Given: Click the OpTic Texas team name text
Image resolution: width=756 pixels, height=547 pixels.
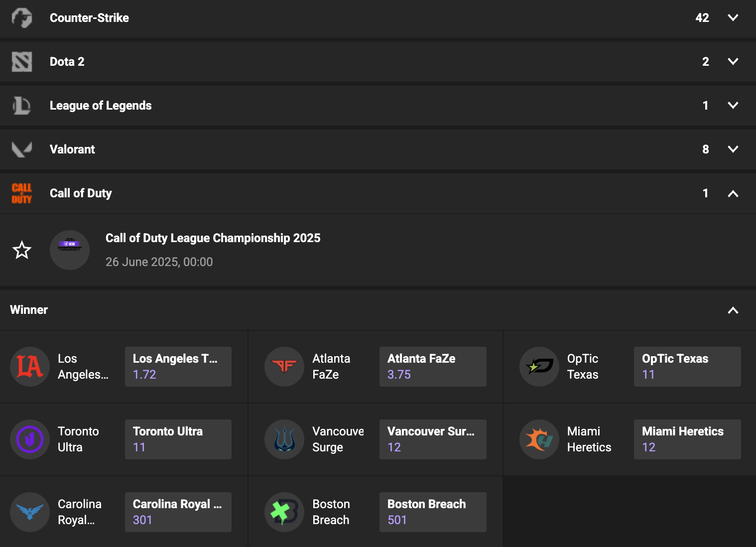Looking at the screenshot, I should coord(583,367).
